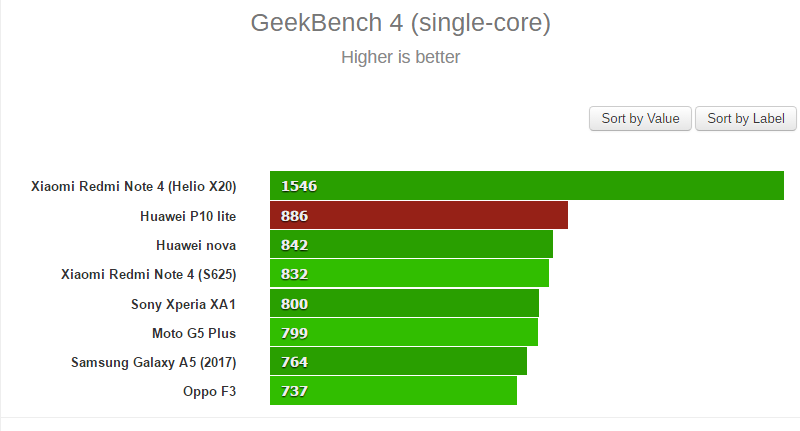Screen dimensions: 800x431
Task: Click the Sort by Value button
Action: [x=640, y=118]
